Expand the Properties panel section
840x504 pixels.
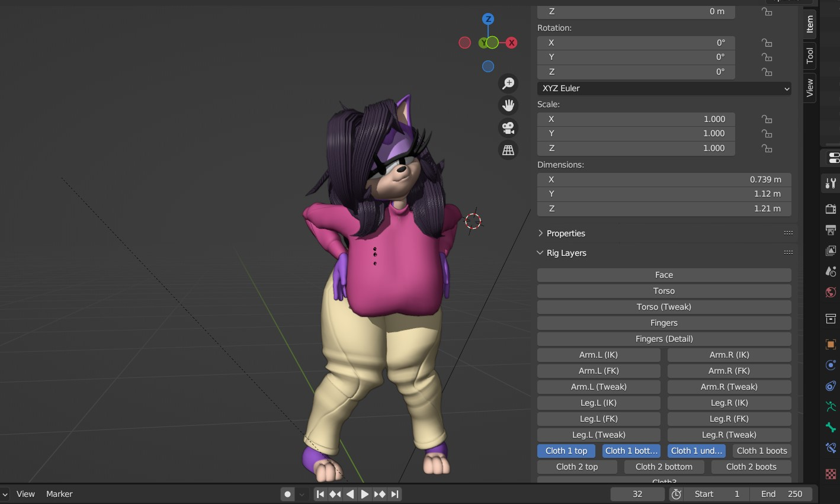565,233
